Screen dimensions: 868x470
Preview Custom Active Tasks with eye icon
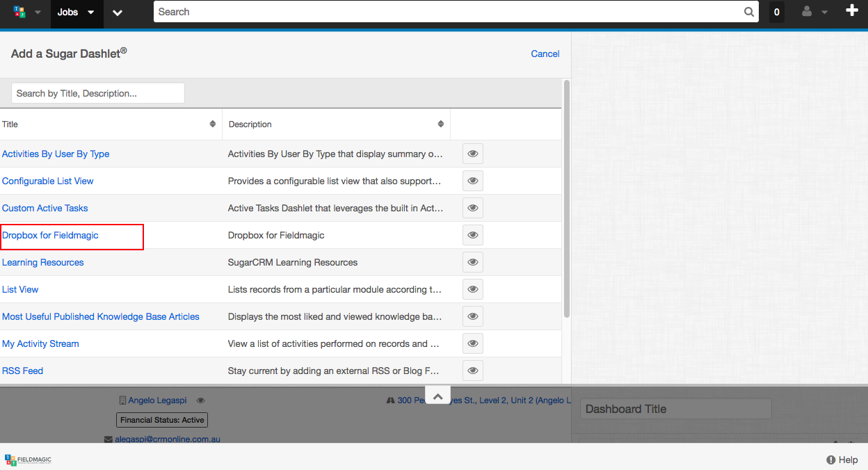(473, 208)
